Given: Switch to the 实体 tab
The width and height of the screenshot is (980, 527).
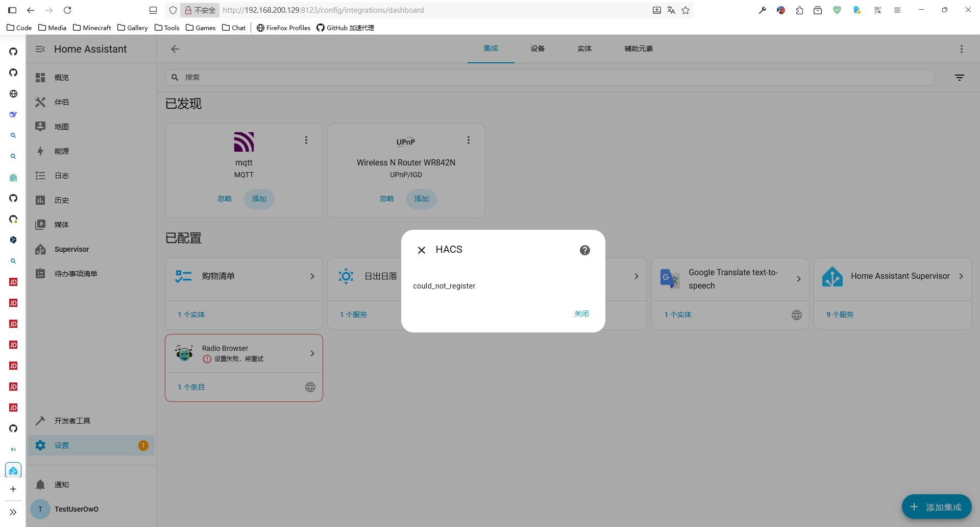Looking at the screenshot, I should click(x=584, y=49).
